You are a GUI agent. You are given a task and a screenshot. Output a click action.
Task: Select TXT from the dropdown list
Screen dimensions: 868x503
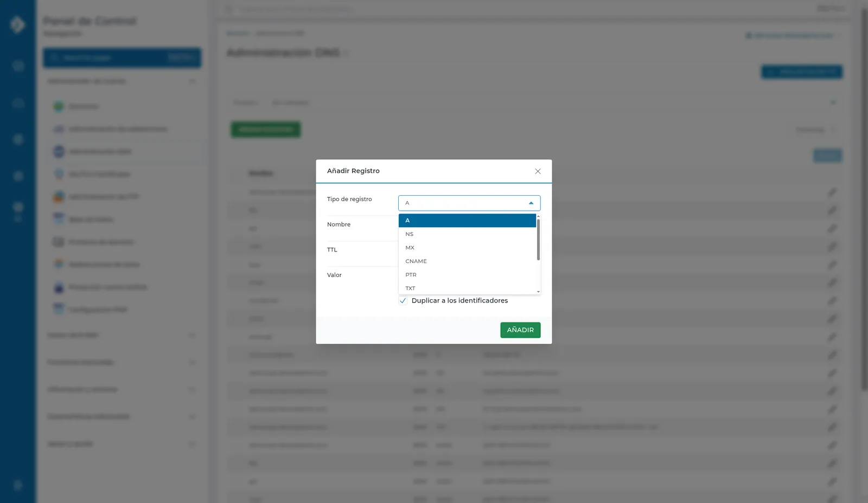coord(467,288)
